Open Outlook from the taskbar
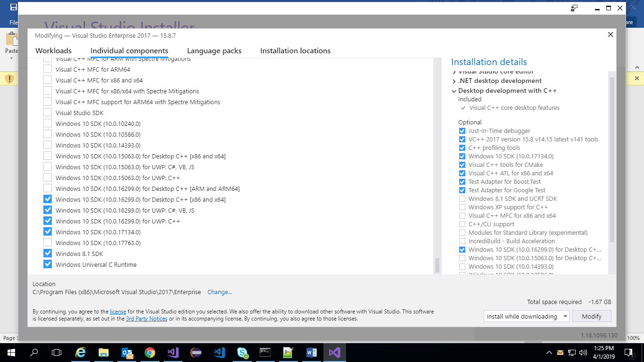The image size is (644, 362). coord(127,352)
